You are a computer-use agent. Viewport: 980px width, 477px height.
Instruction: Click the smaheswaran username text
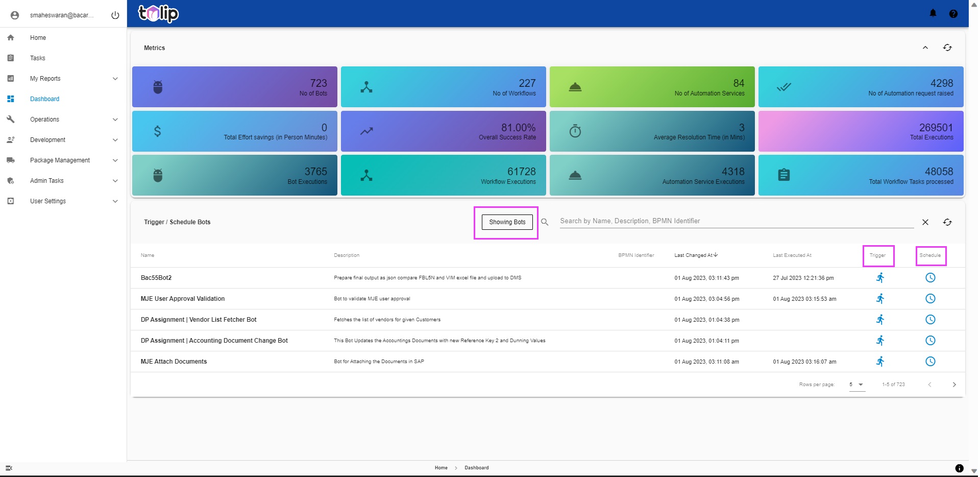[x=62, y=15]
